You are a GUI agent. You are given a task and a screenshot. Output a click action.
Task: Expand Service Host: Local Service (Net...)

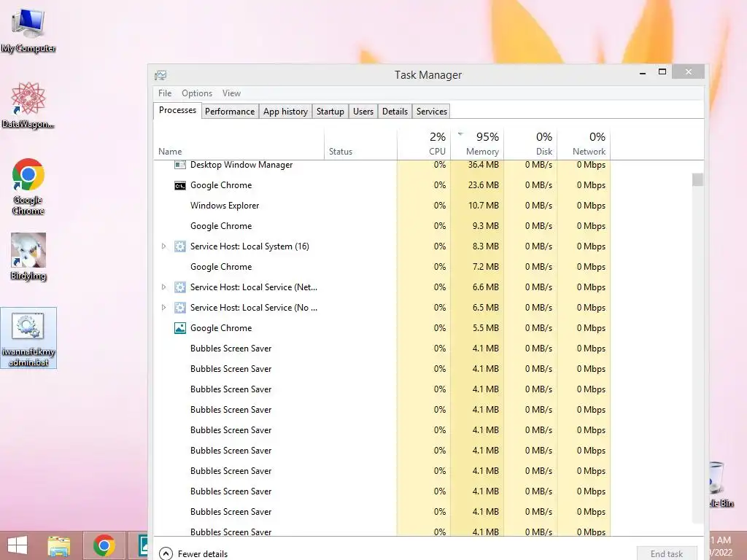click(163, 287)
